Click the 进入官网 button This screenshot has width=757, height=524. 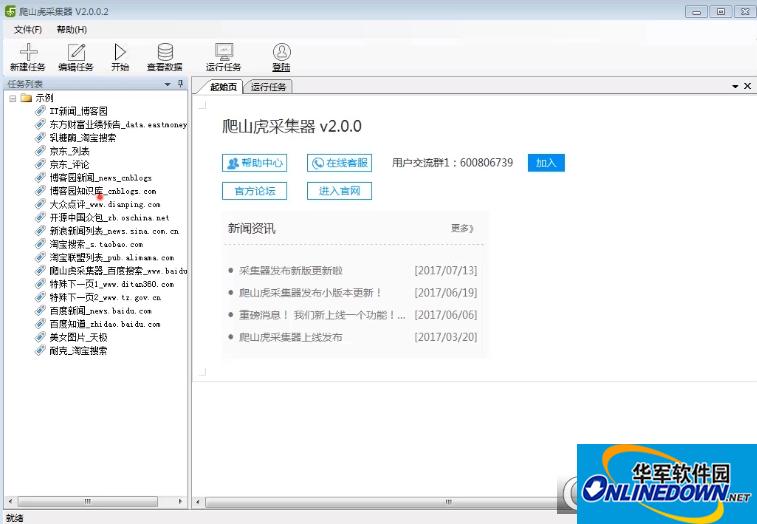[x=339, y=191]
